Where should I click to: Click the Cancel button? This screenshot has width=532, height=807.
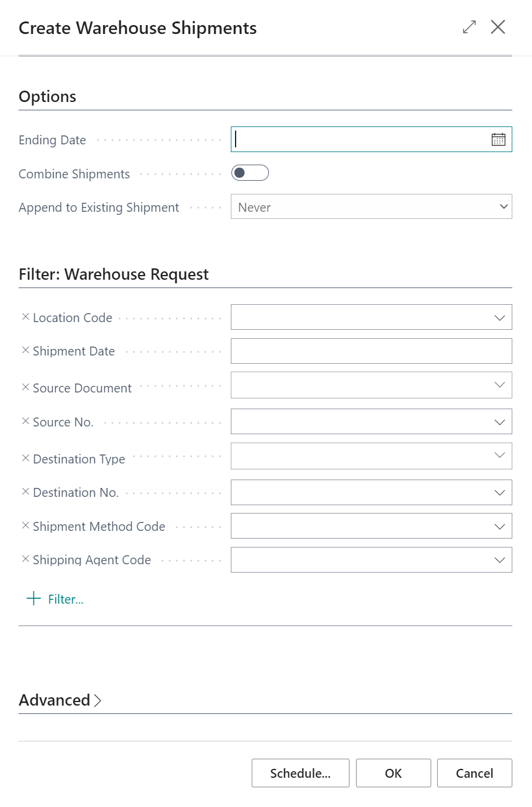(x=475, y=773)
